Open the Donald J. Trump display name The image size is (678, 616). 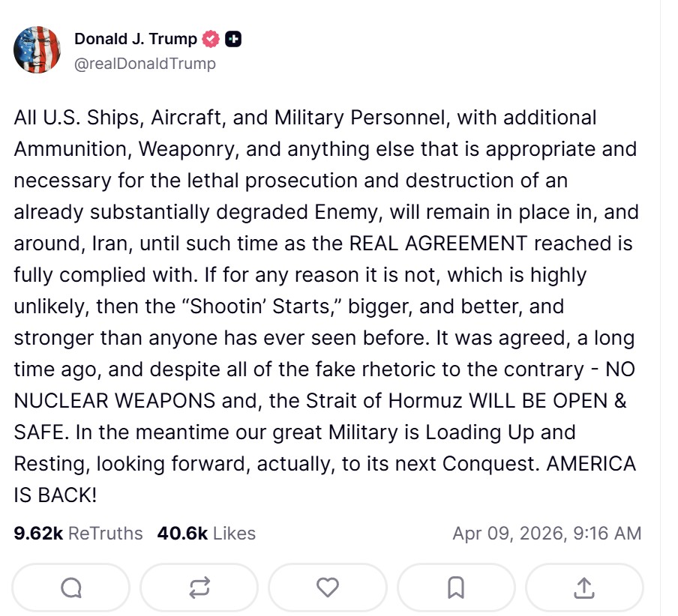click(136, 39)
